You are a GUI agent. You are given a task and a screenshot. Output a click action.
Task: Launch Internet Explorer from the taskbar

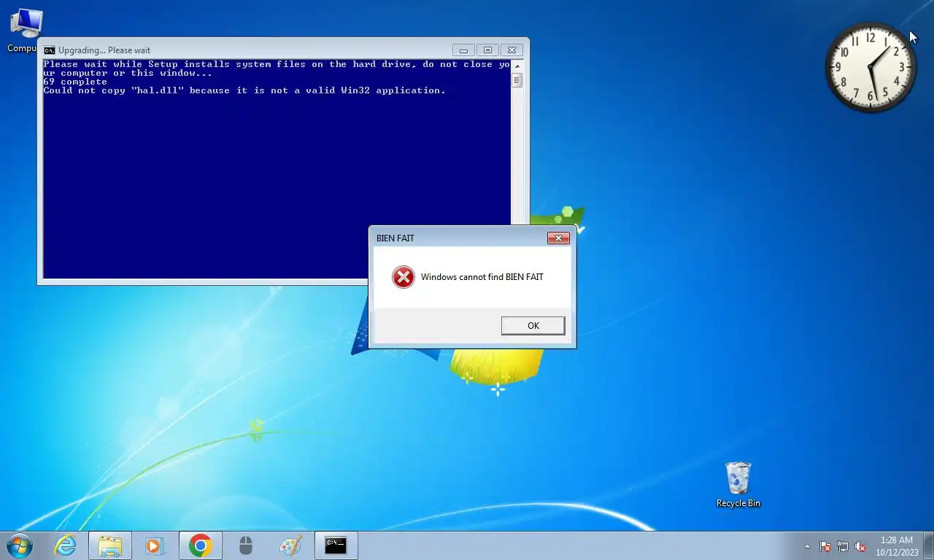66,545
